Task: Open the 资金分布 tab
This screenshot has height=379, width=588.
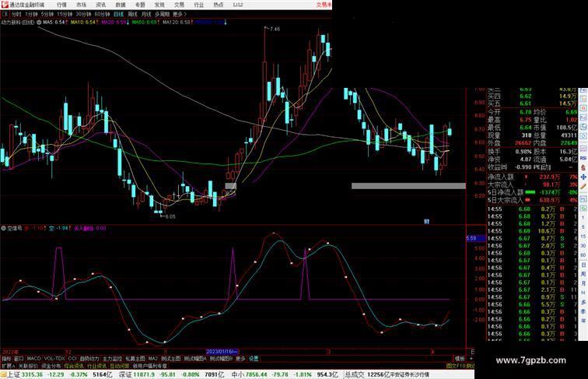Action: (x=51, y=366)
